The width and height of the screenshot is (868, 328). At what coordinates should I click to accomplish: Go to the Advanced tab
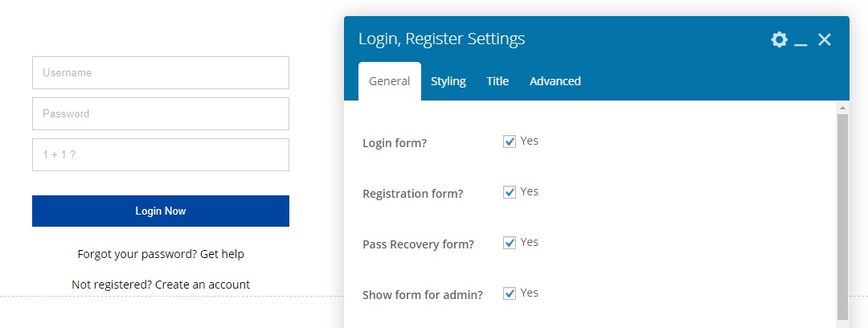click(x=555, y=81)
